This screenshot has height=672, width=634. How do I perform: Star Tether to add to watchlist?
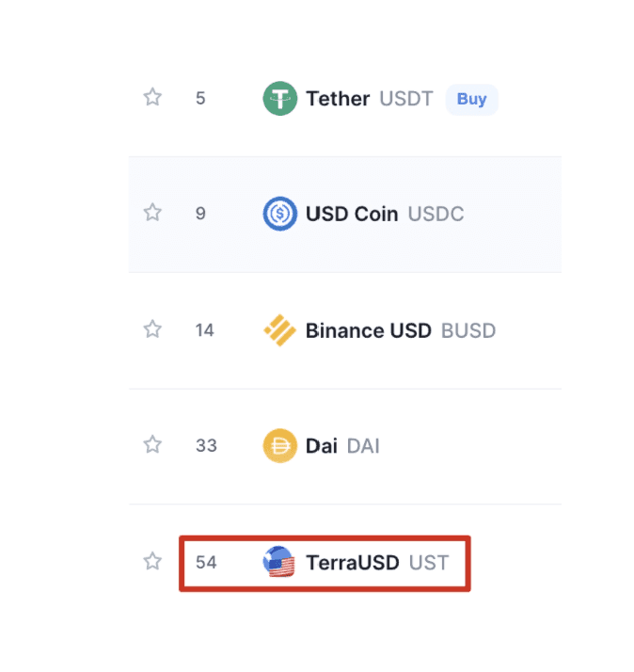[x=152, y=98]
